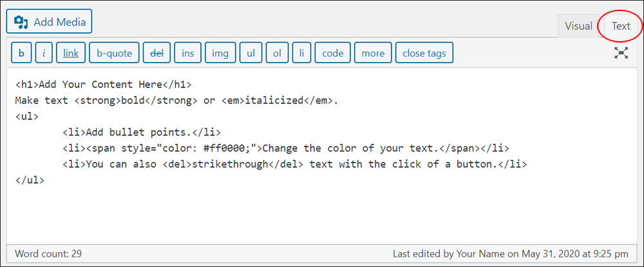Click the close tags button
Viewport: 644px width, 267px height.
tap(424, 53)
